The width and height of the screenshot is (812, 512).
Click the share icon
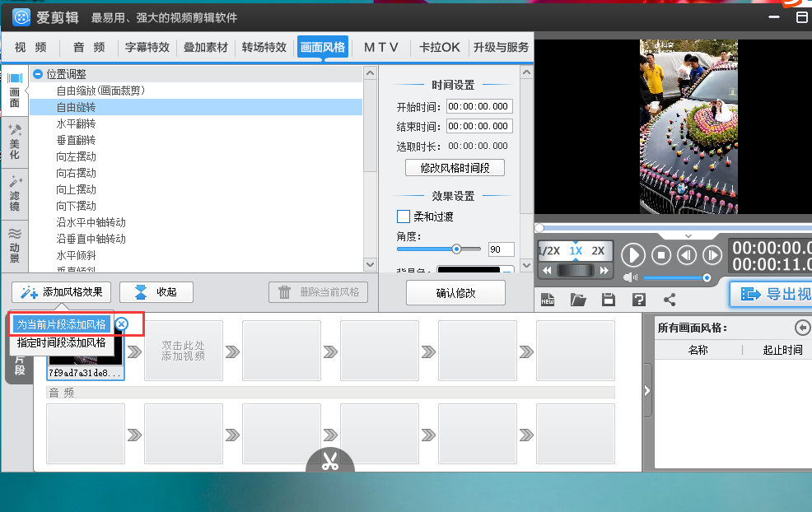pyautogui.click(x=670, y=300)
